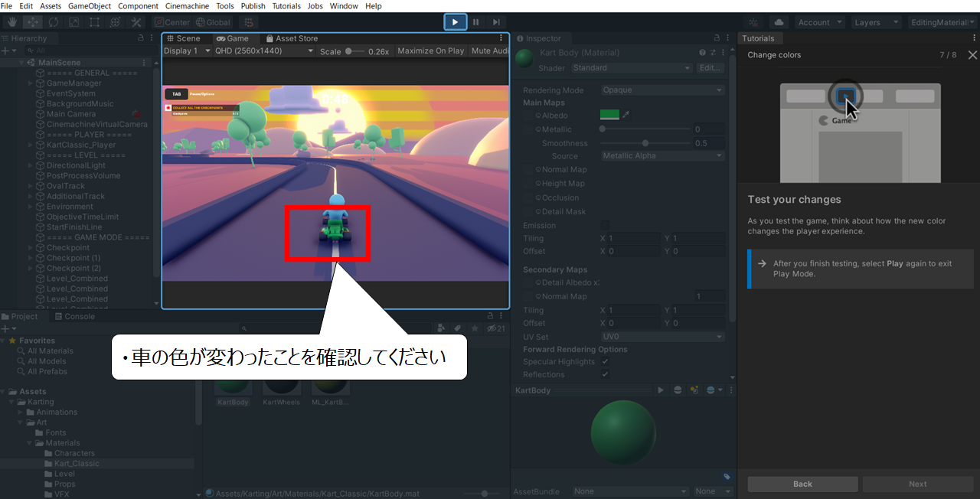This screenshot has height=499, width=980.
Task: Switch to the Console tab
Action: click(73, 316)
